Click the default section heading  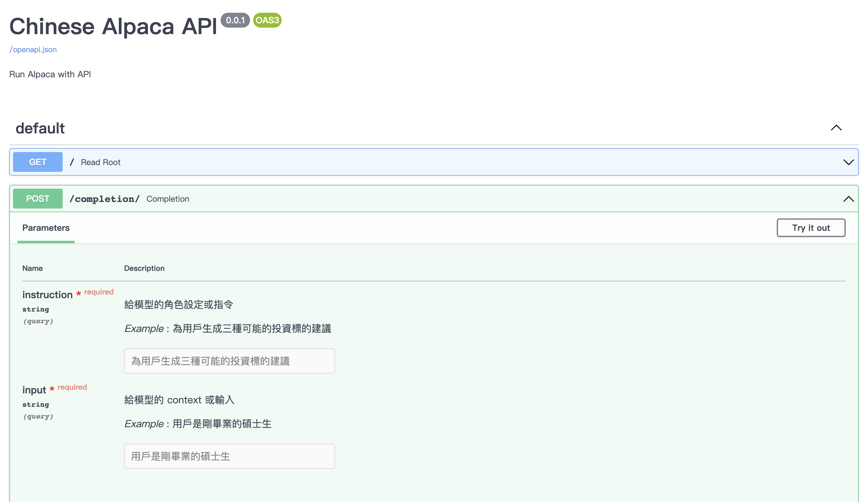[x=40, y=128]
